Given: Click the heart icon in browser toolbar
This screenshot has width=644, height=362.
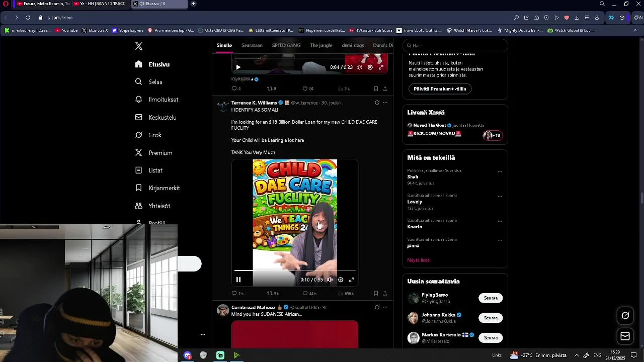Looking at the screenshot, I should (567, 18).
